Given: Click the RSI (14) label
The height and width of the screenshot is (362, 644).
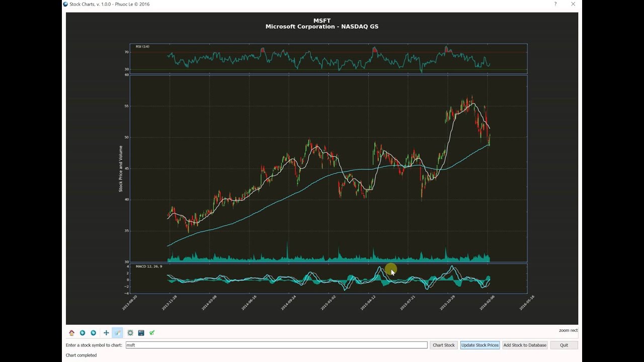Looking at the screenshot, I should pyautogui.click(x=142, y=46).
